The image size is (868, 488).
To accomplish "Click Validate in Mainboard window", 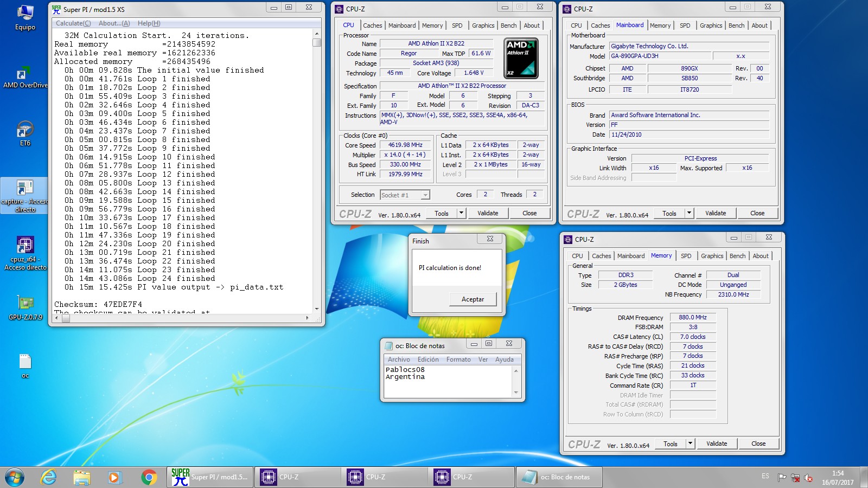I will click(716, 213).
